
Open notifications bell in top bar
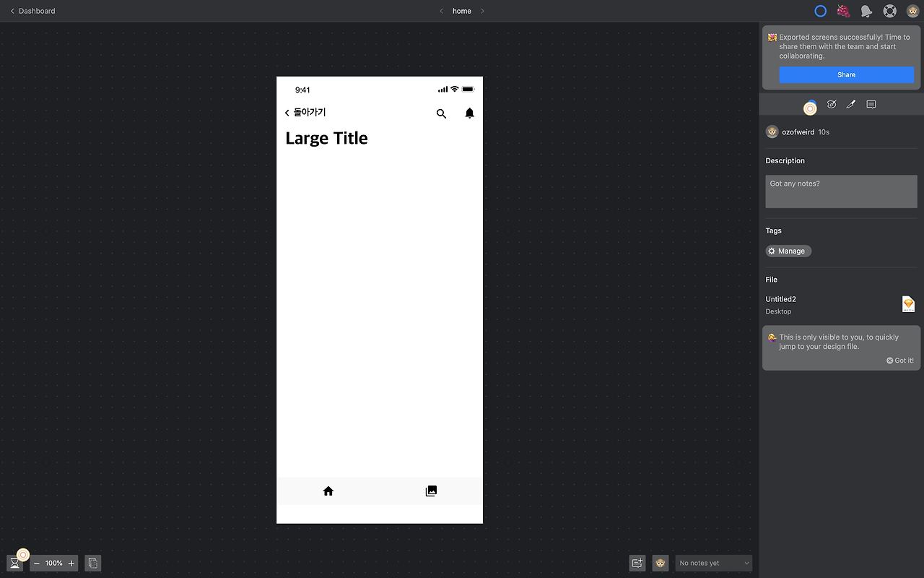pyautogui.click(x=866, y=11)
